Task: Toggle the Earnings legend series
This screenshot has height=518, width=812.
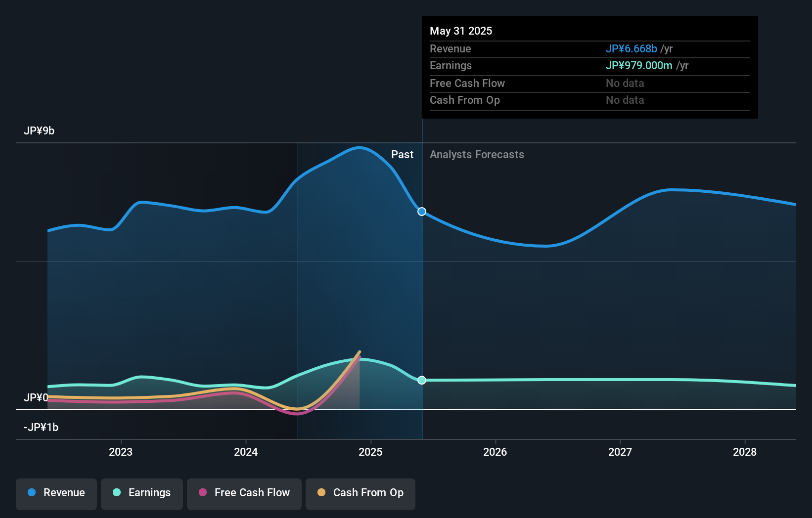Action: 142,494
